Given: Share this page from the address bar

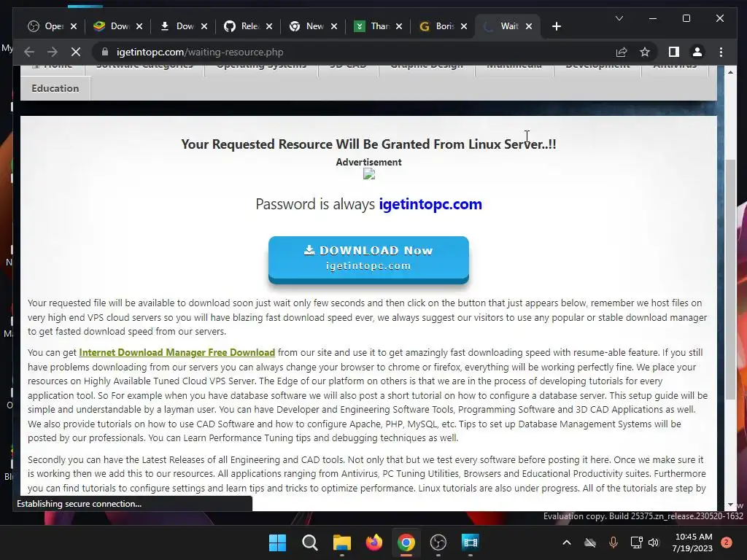Looking at the screenshot, I should coord(622,52).
